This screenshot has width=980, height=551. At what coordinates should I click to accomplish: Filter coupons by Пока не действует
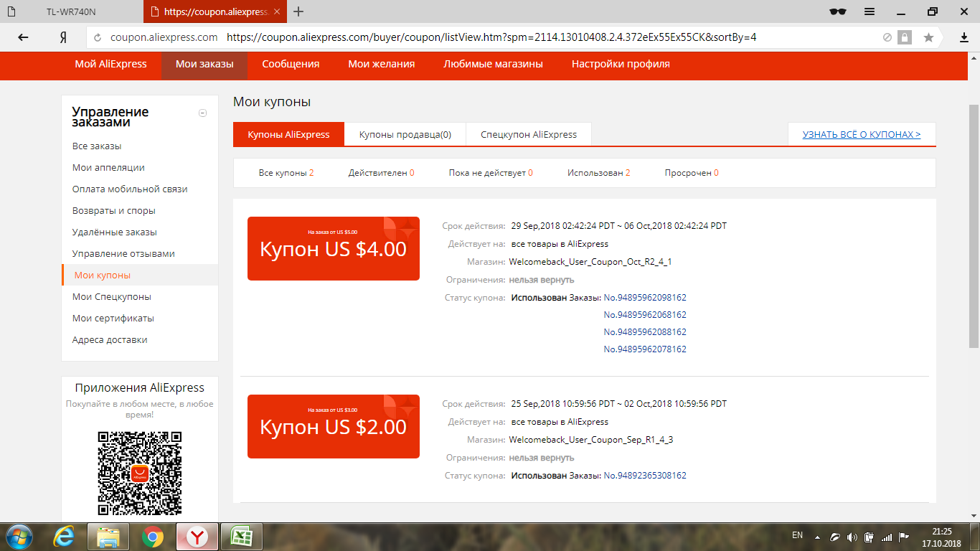(491, 173)
